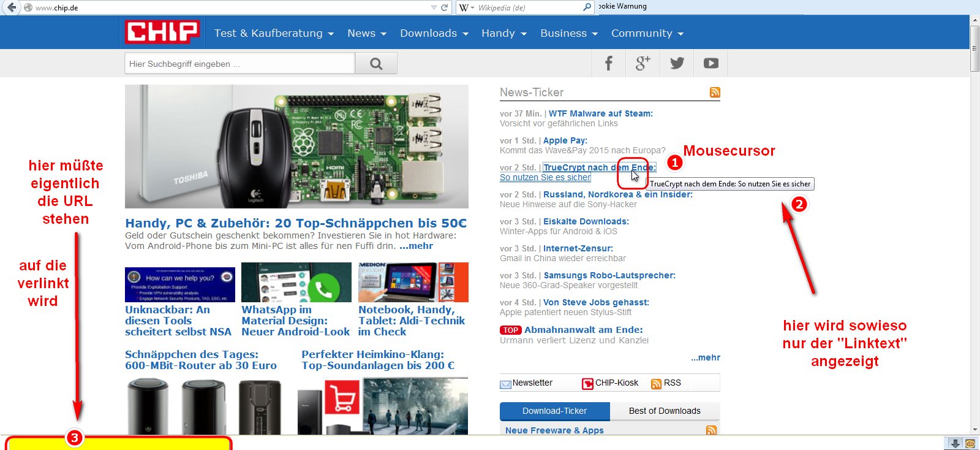This screenshot has height=450, width=980.
Task: Click the CHIP logo
Action: coord(162,32)
